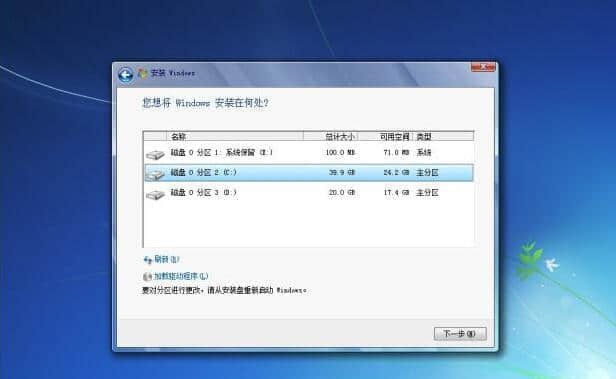Click the 您想将 Windows 安装在何处? heading
Image resolution: width=616 pixels, height=379 pixels.
point(205,103)
